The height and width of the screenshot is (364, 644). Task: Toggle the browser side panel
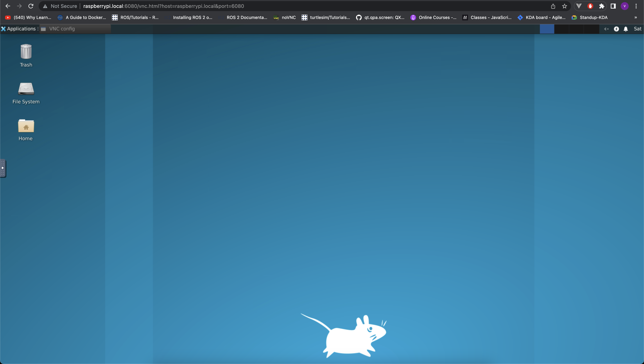(x=613, y=6)
